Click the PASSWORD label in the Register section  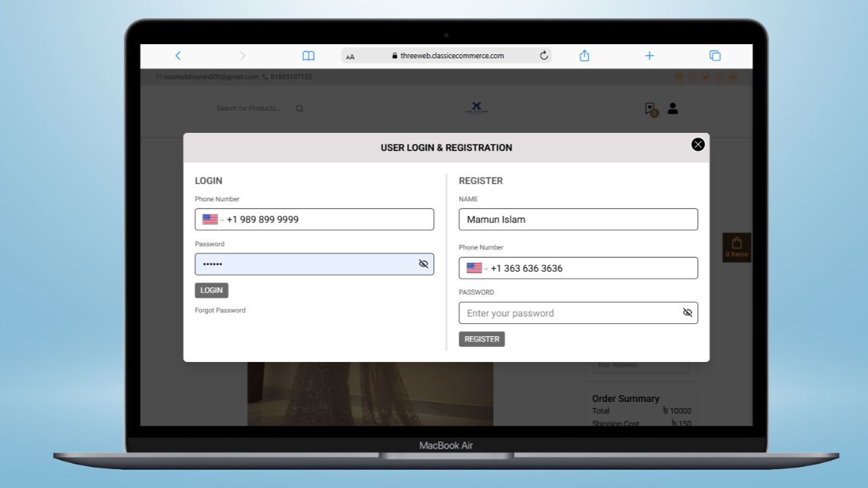(477, 293)
